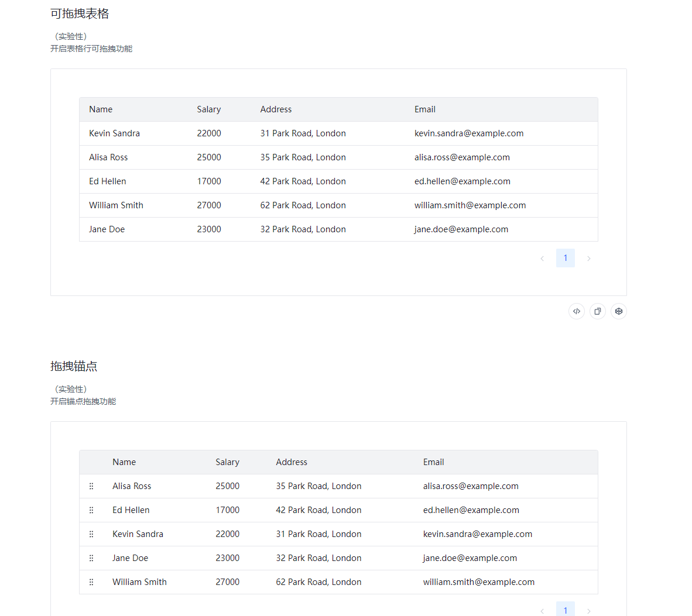Click salary 23000 in first table
This screenshot has height=616, width=692.
pos(209,229)
